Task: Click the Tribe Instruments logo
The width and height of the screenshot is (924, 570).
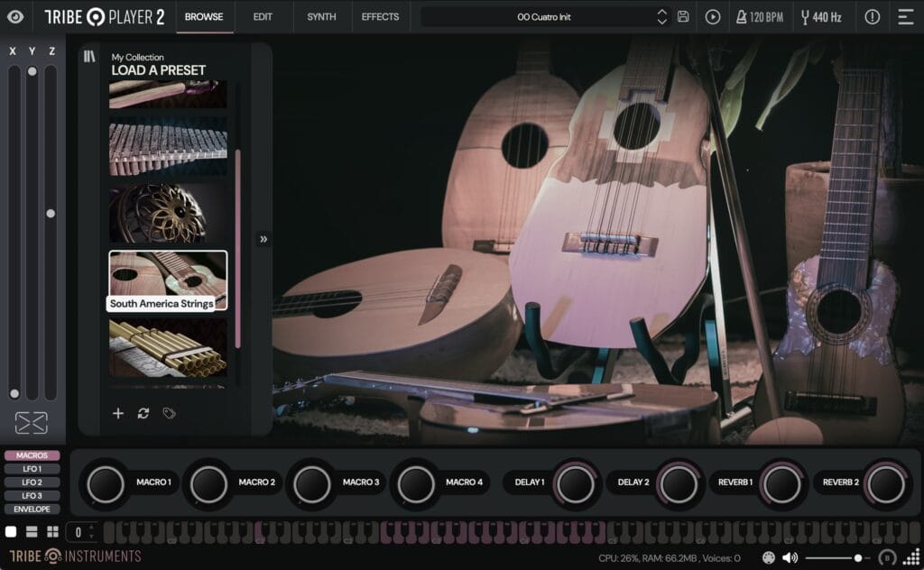Action: [x=76, y=556]
